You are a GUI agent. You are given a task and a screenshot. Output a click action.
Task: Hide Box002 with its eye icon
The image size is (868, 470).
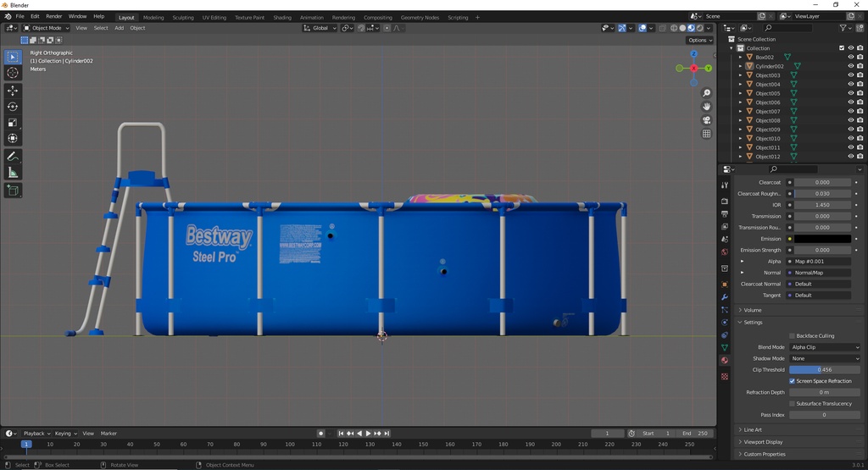[x=850, y=58]
